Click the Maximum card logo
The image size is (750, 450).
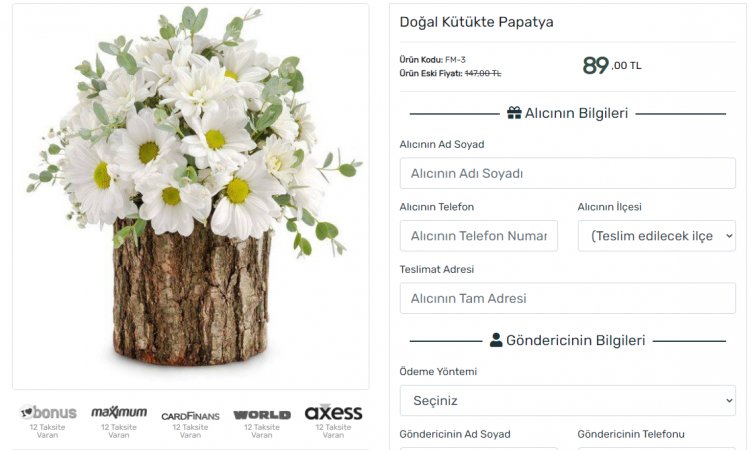point(119,412)
